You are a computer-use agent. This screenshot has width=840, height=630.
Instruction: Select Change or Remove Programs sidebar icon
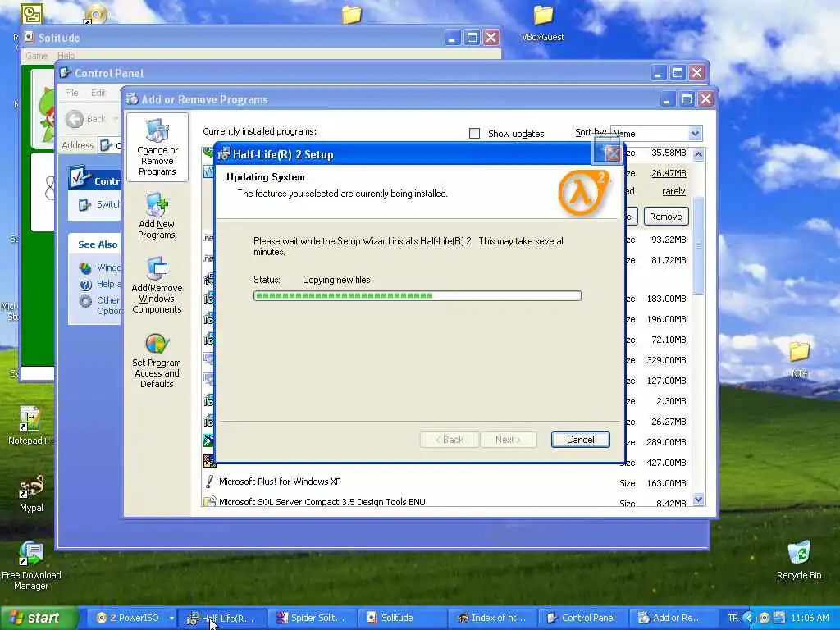click(157, 148)
